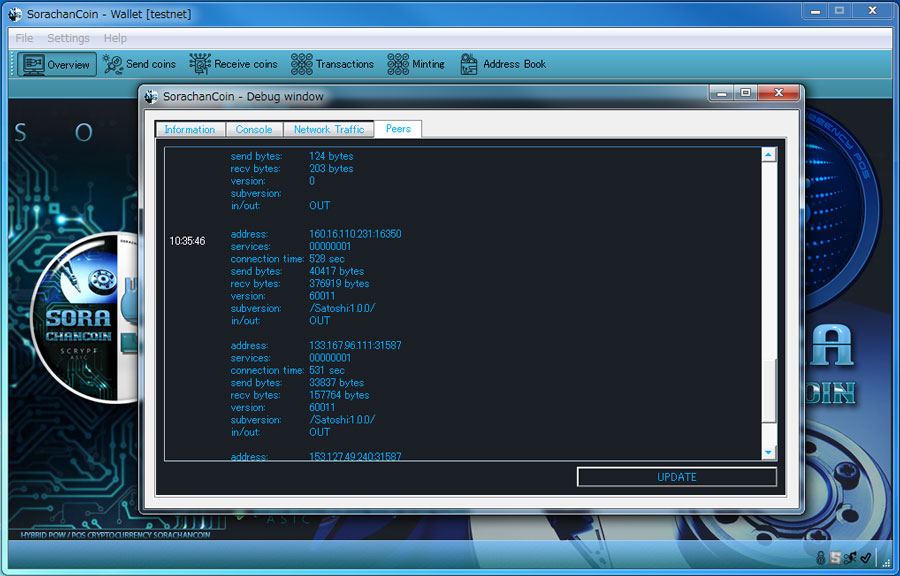This screenshot has width=900, height=576.
Task: Click the recv bytes value 157764 bytes
Action: pyautogui.click(x=339, y=395)
